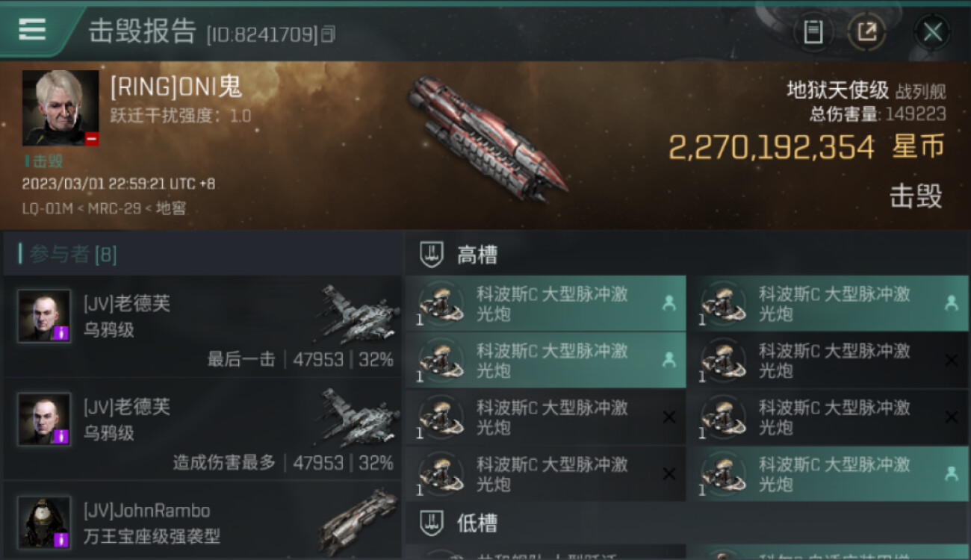971x560 pixels.
Task: Click the 高槽 slot shield icon
Action: pyautogui.click(x=432, y=255)
